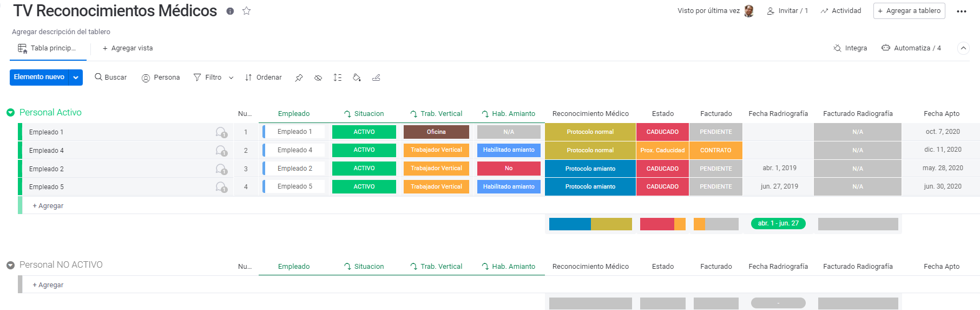Viewport: 980px width, 310px height.
Task: Expand the Filtro dropdown arrow
Action: pyautogui.click(x=231, y=77)
